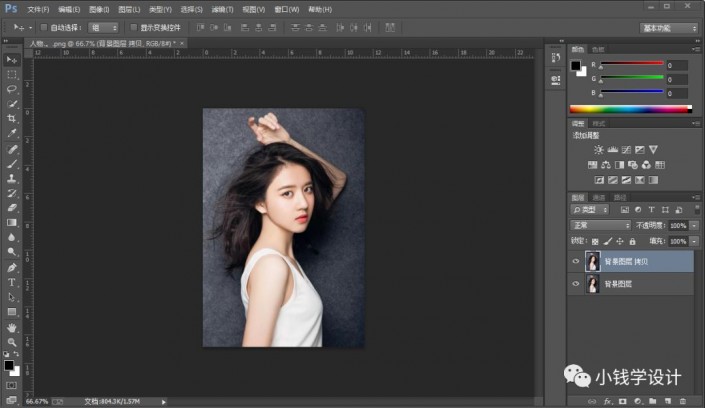Select the Zoom tool in toolbox

click(12, 342)
